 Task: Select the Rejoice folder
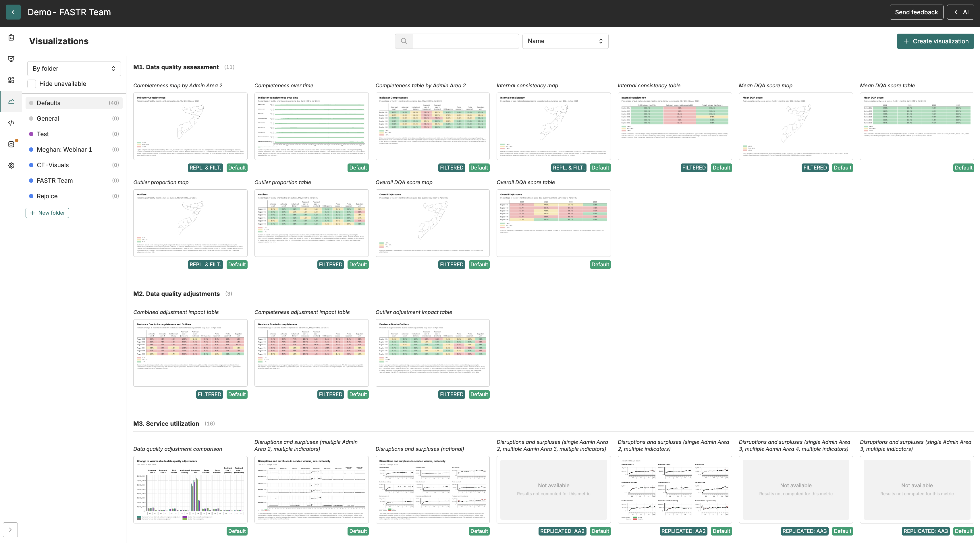(x=74, y=196)
